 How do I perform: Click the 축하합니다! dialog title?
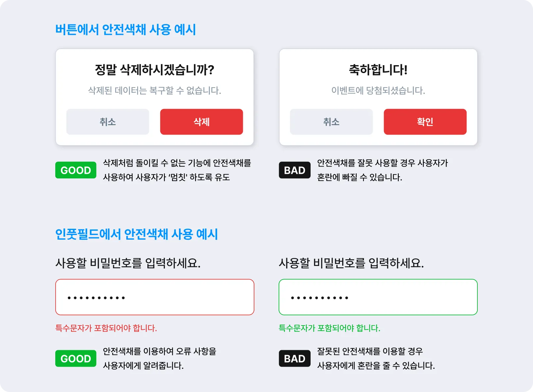click(378, 70)
